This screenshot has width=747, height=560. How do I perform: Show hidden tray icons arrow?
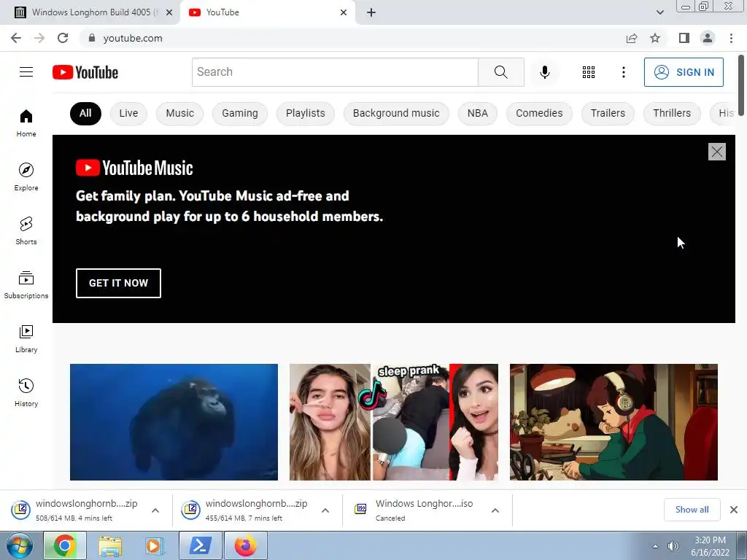(x=656, y=546)
